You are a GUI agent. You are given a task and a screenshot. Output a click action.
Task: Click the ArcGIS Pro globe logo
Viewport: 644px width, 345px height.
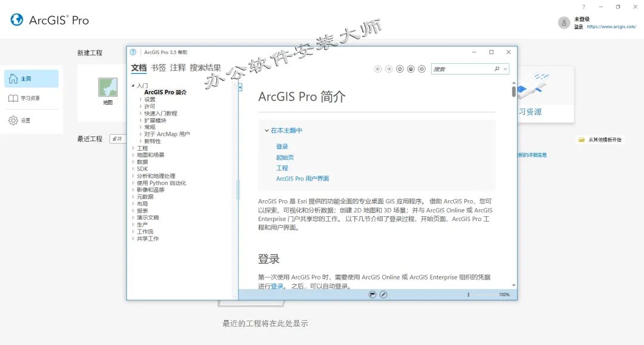[x=17, y=20]
